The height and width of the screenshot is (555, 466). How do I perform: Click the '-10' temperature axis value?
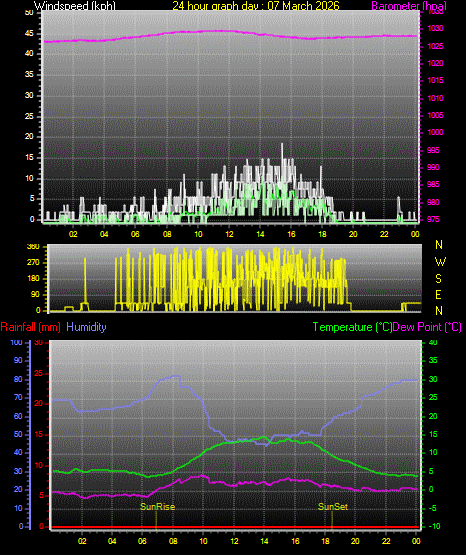[x=434, y=526]
